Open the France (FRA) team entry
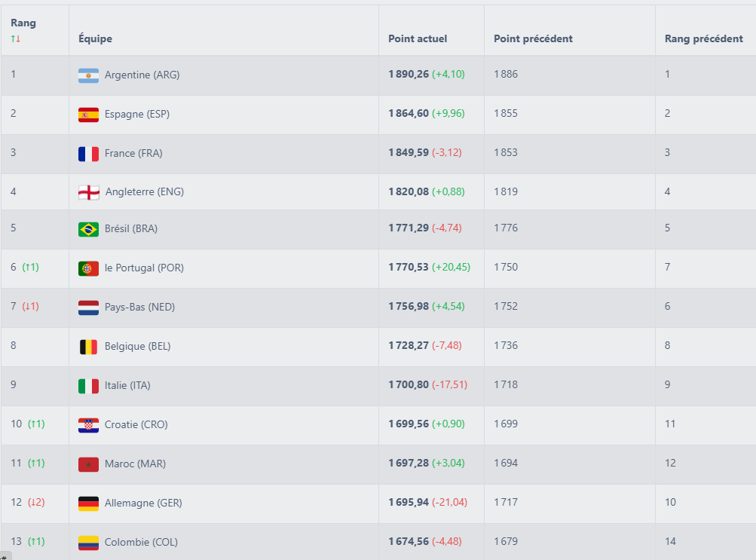This screenshot has height=560, width=756. click(133, 153)
